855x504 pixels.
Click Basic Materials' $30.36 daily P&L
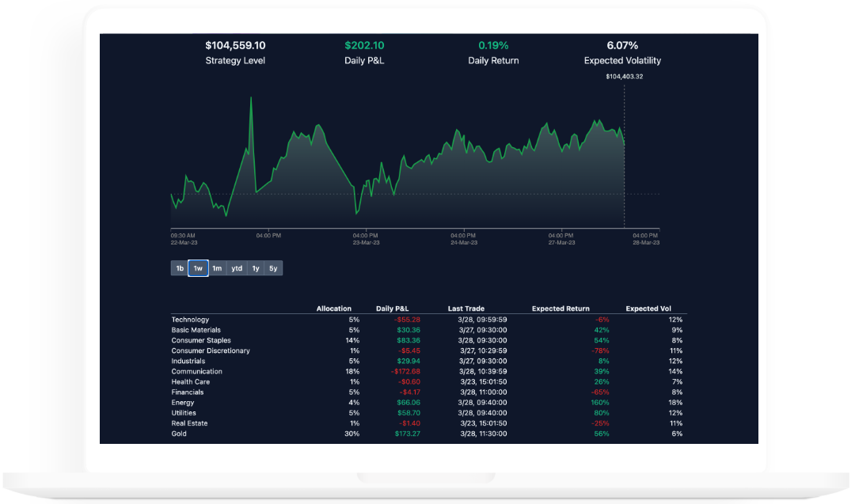point(408,330)
